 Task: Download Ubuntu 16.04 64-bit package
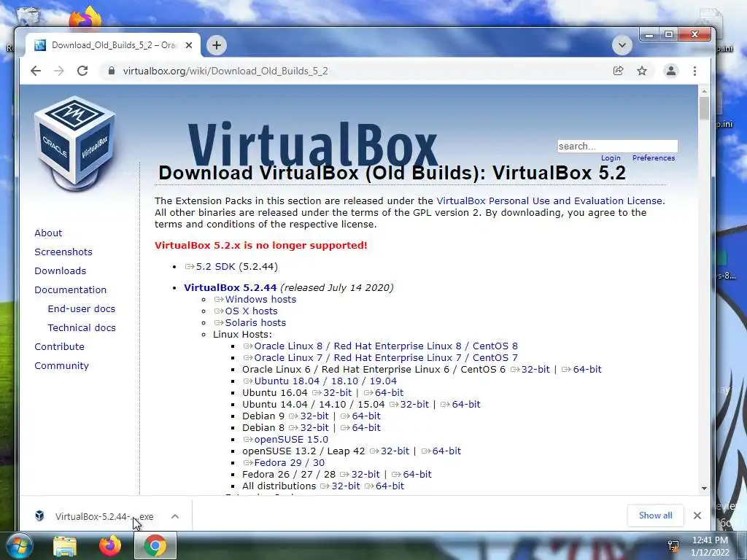click(384, 393)
